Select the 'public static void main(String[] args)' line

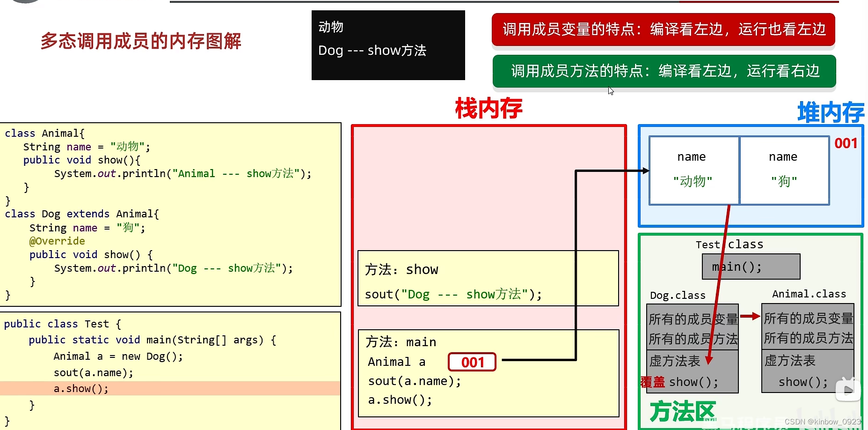coord(153,340)
